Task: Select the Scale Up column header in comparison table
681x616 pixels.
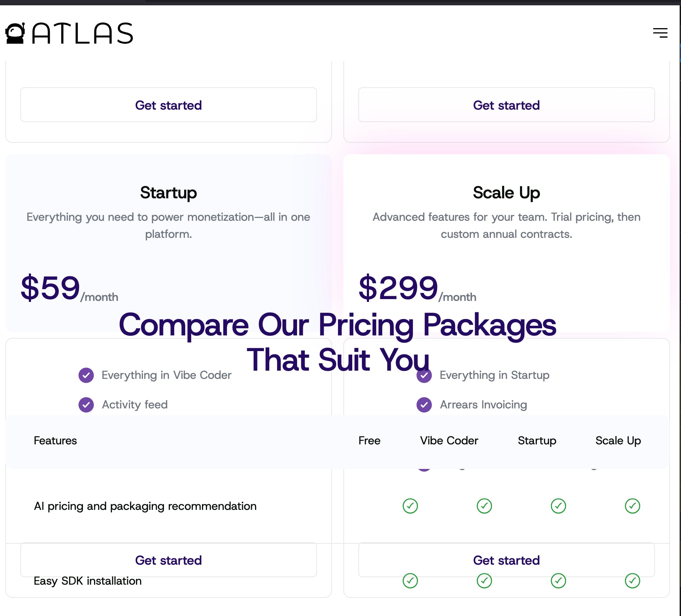Action: point(618,441)
